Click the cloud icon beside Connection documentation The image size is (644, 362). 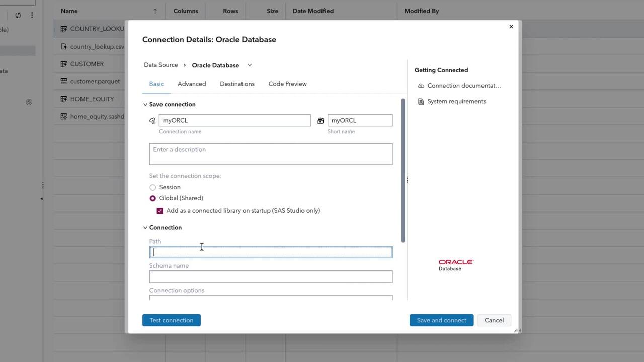click(421, 86)
